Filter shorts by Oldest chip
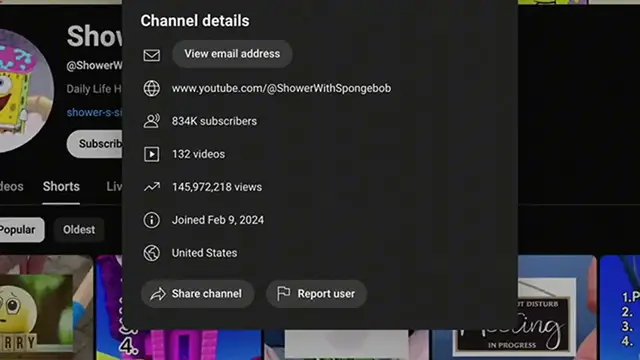640x360 pixels. click(79, 230)
